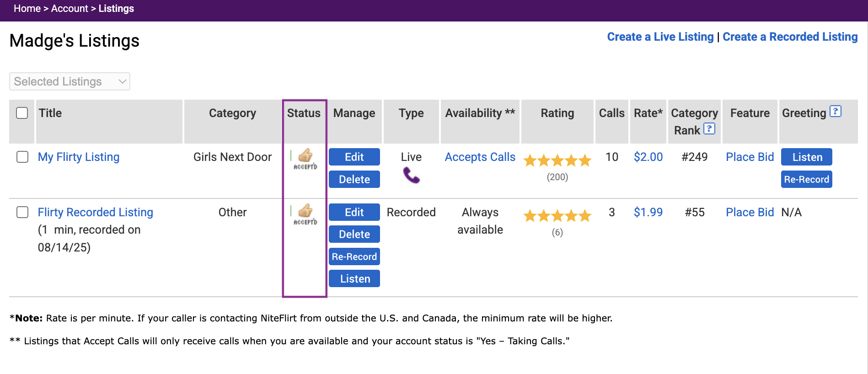Check the Flirty Recorded Listing checkbox
The image size is (868, 374).
22,212
